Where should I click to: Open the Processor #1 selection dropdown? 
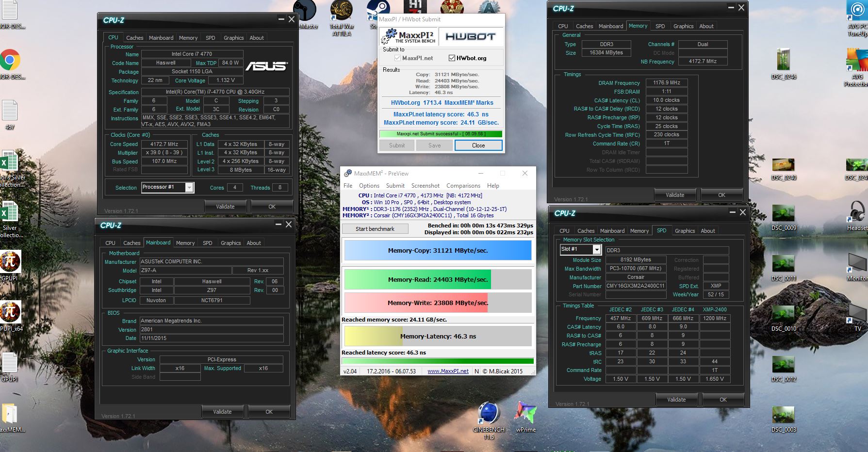189,187
